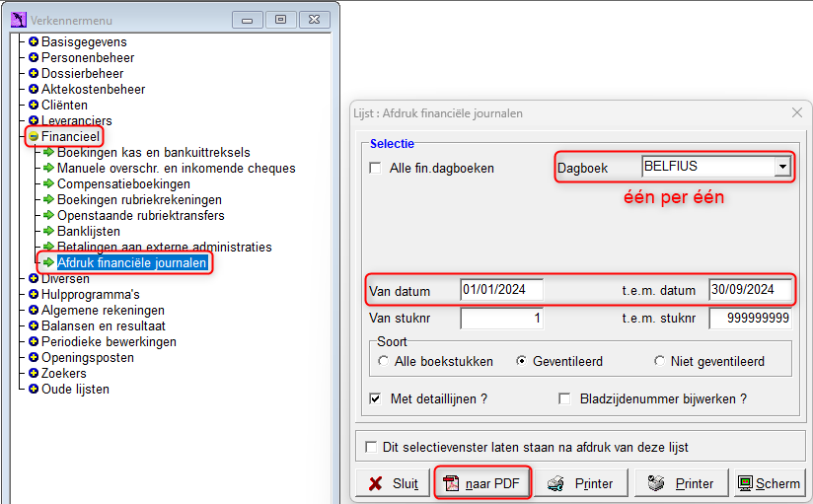Check Dit selectievenster laten staan checkbox
The image size is (813, 504).
click(371, 447)
